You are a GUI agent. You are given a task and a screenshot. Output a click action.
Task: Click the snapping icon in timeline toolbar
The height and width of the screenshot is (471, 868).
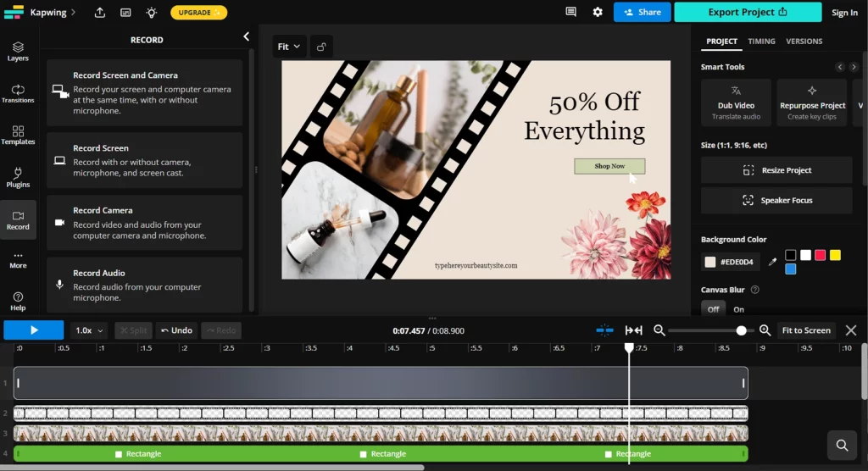[x=604, y=330]
